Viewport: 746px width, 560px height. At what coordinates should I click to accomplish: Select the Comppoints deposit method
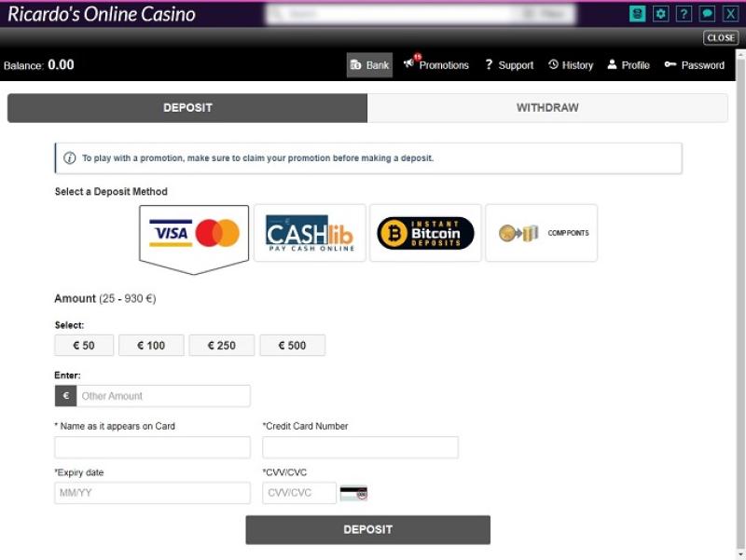542,233
